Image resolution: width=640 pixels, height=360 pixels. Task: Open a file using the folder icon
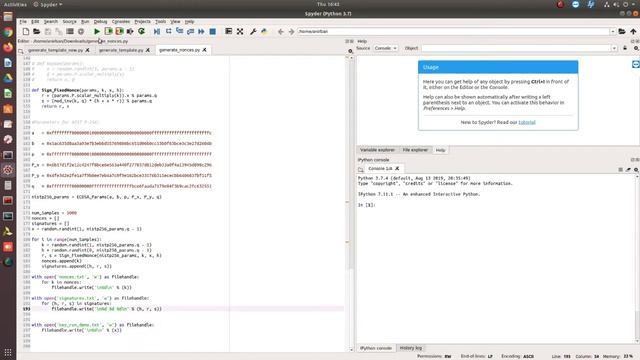pyautogui.click(x=37, y=31)
